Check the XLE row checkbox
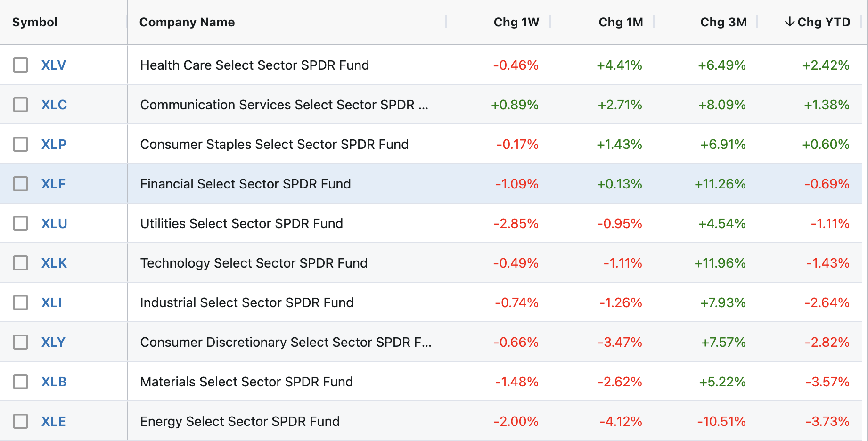This screenshot has height=441, width=868. coord(20,421)
